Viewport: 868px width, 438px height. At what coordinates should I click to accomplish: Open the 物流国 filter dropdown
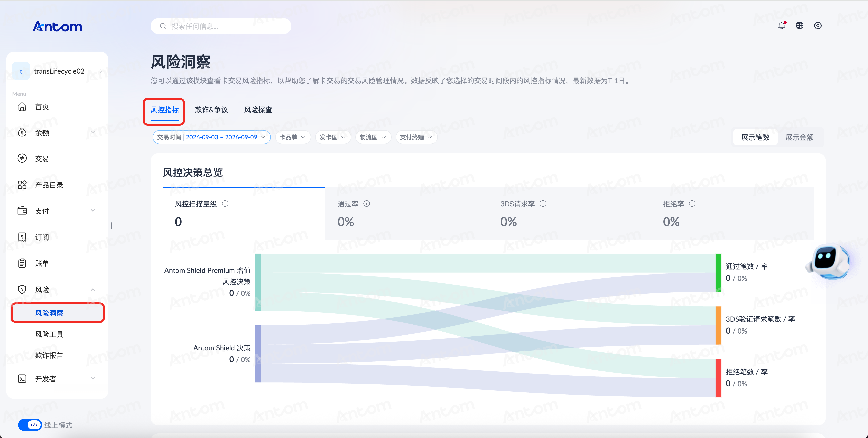pyautogui.click(x=373, y=137)
